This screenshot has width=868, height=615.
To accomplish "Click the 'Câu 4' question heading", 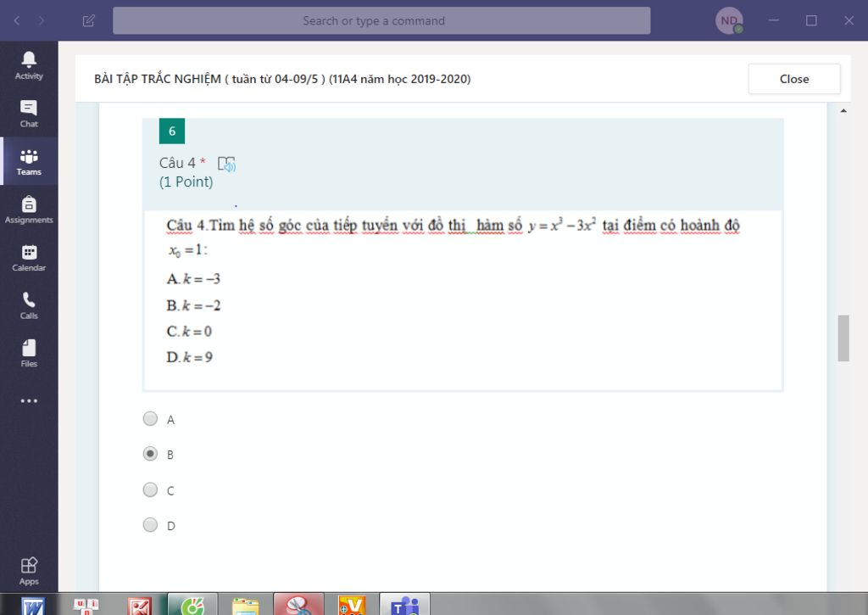I will pyautogui.click(x=177, y=163).
